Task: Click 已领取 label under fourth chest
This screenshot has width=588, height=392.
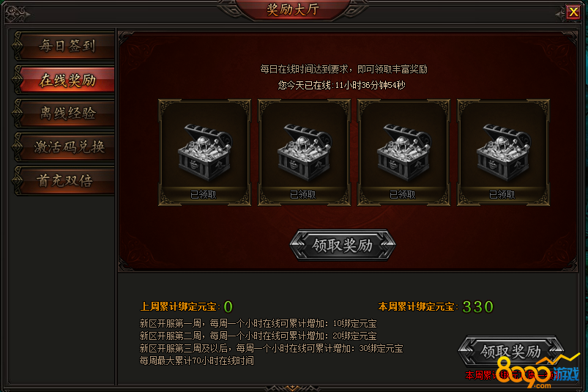Action: coord(502,194)
